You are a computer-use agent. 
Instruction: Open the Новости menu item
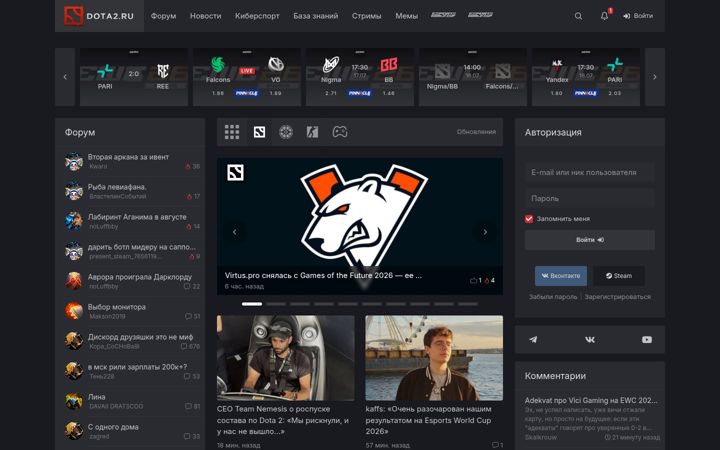pyautogui.click(x=206, y=16)
